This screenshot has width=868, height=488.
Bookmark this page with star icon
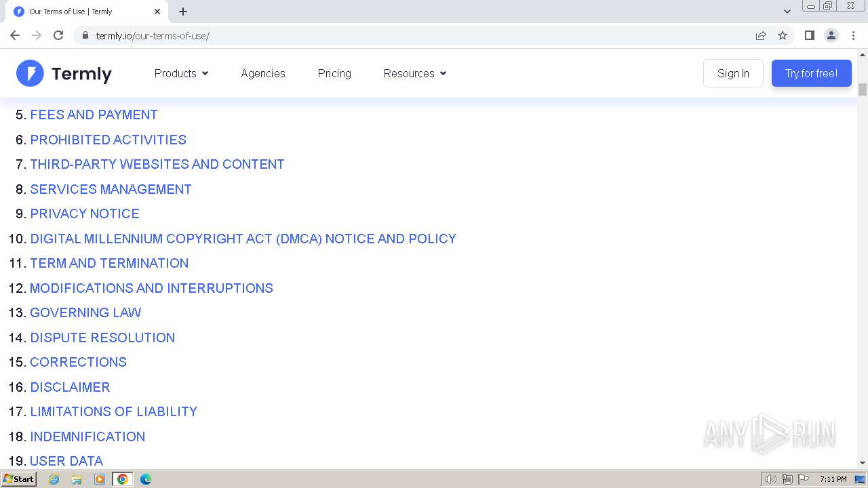[x=783, y=35]
